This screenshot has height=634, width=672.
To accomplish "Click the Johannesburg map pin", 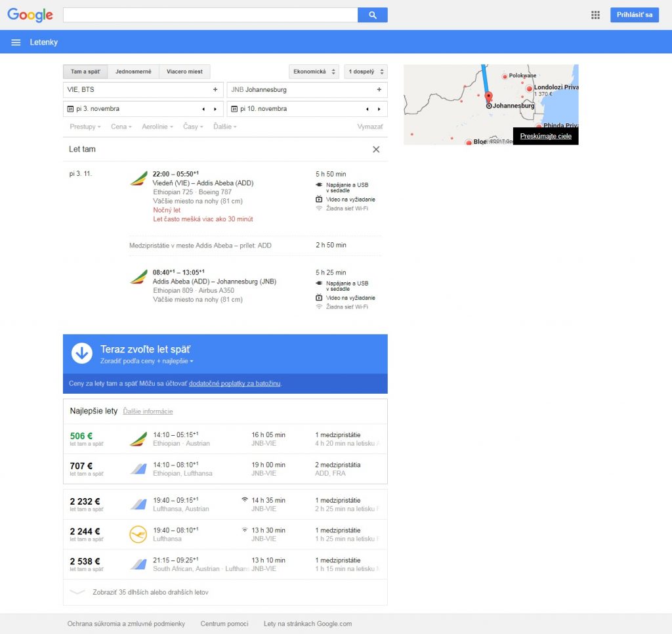I will click(x=488, y=96).
